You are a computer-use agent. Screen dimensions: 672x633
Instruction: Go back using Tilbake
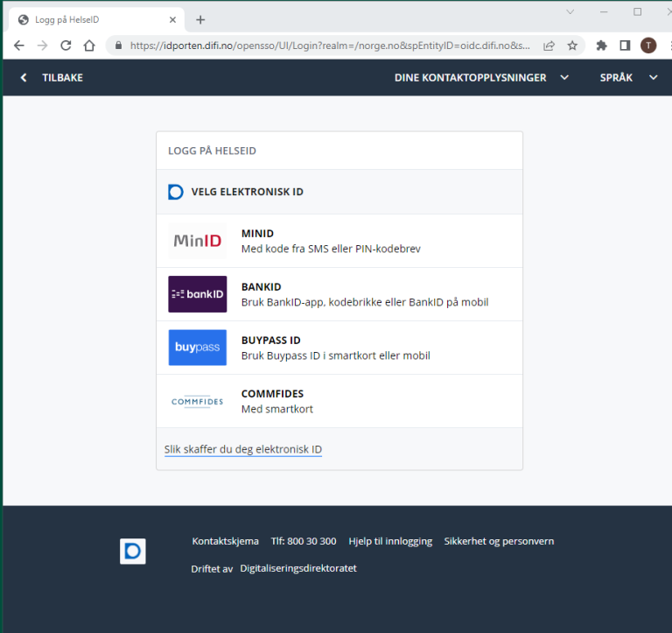click(52, 78)
